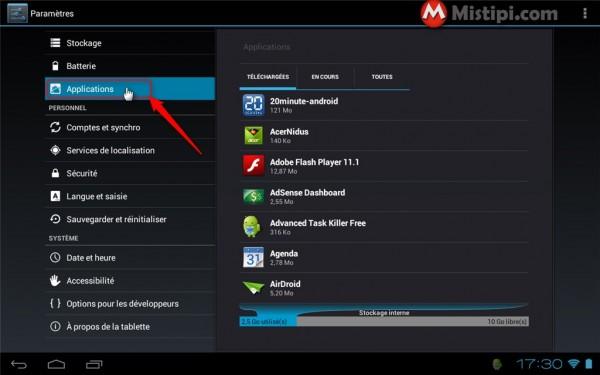
Task: Tap the Android back navigation button
Action: click(19, 364)
